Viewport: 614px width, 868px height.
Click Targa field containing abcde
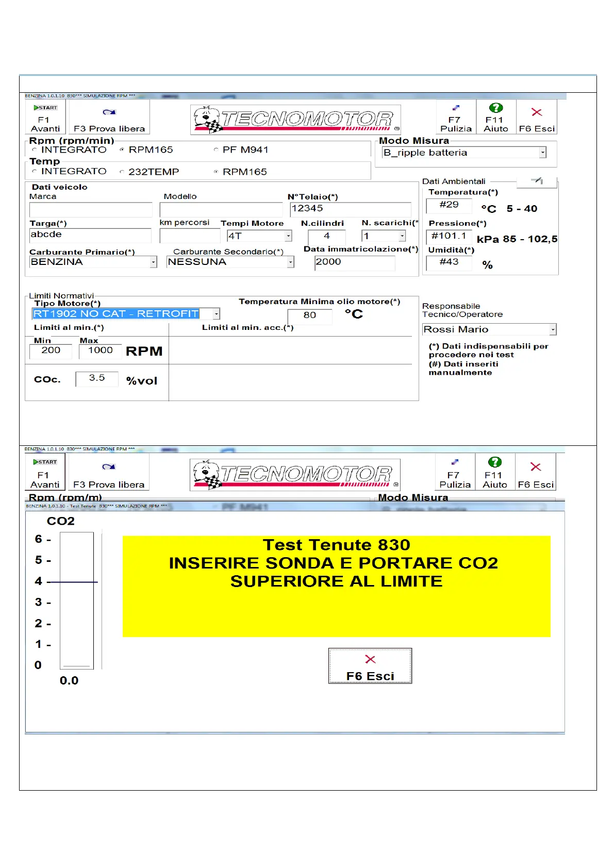coord(90,236)
